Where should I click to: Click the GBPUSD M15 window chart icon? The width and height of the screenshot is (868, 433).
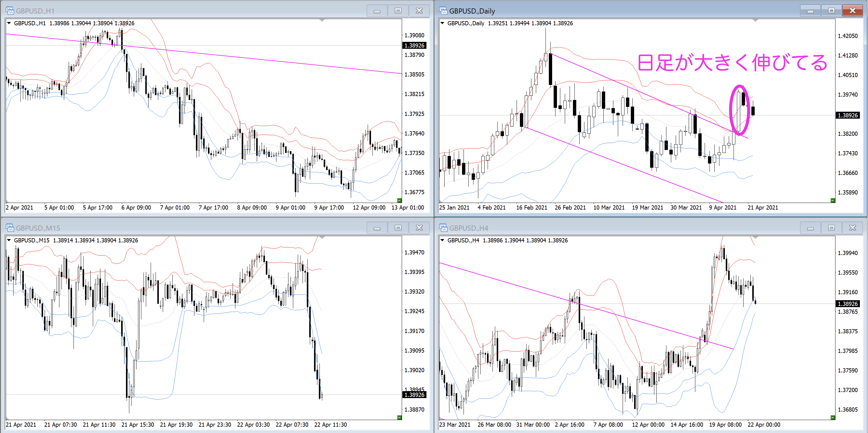[10, 228]
